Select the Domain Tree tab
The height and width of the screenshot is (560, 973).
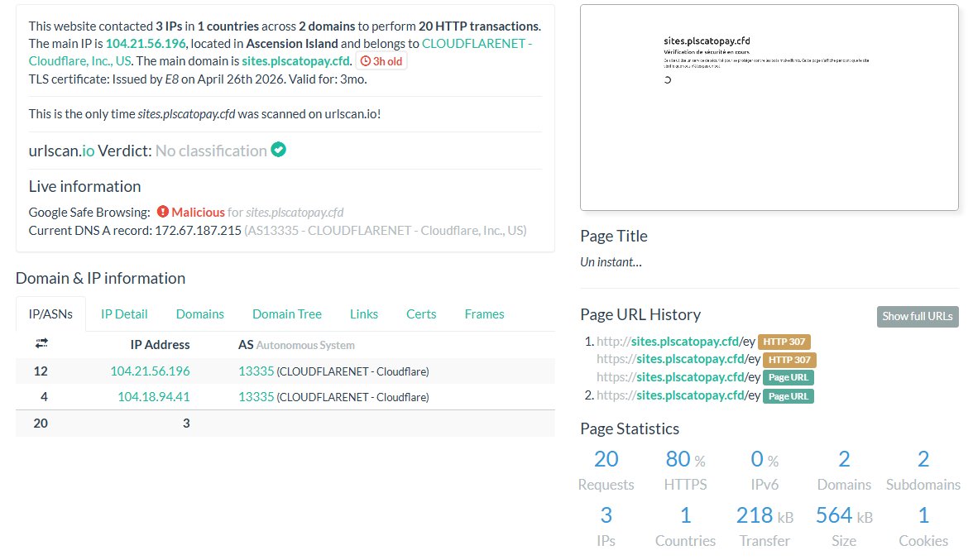[x=286, y=314]
